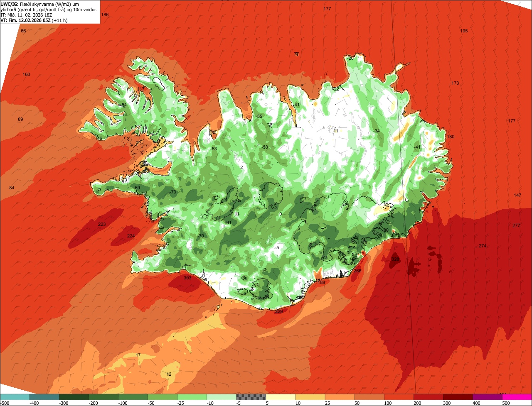This screenshot has width=532, height=406.
Task: Click the 229 value off the south coast
Action: (279, 311)
